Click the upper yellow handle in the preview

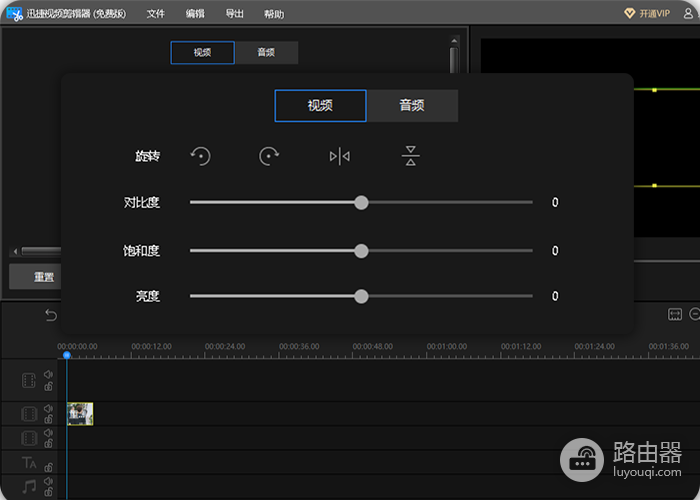click(x=654, y=90)
